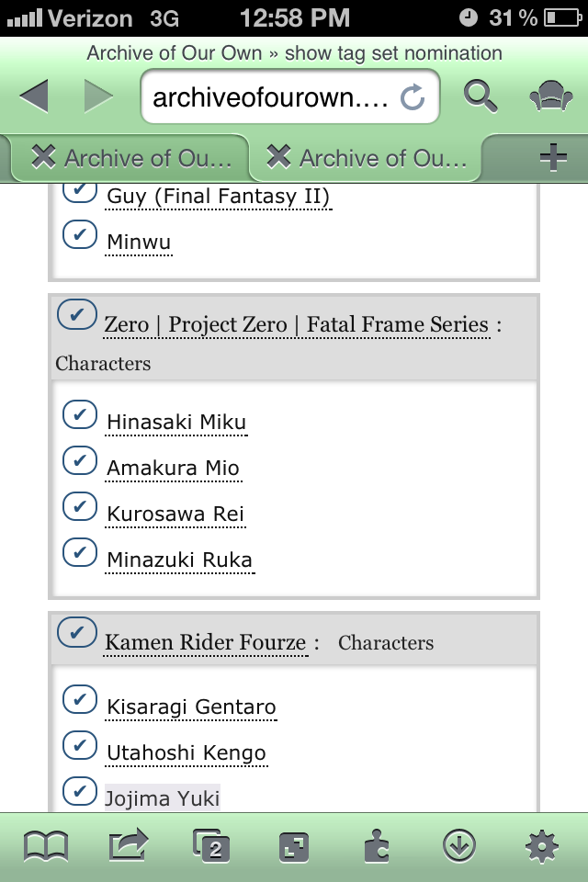Tap the forward navigation arrow
588x882 pixels.
(98, 96)
